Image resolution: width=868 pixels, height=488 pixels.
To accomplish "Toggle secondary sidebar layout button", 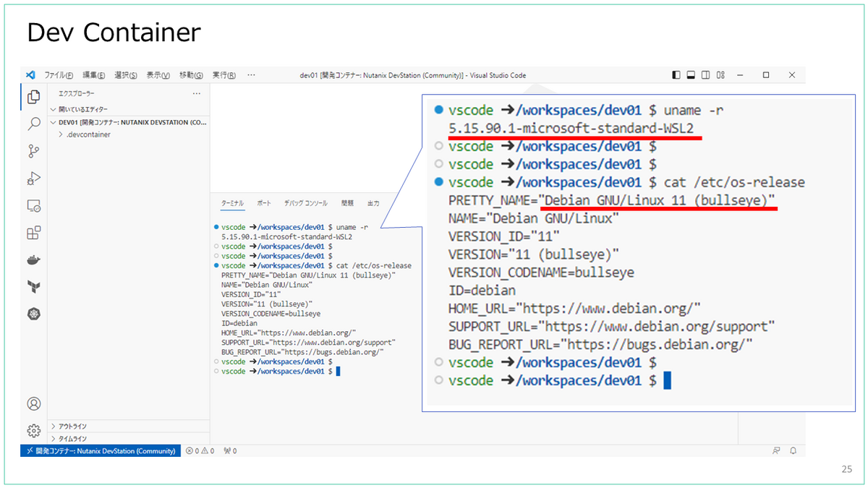I will [705, 75].
